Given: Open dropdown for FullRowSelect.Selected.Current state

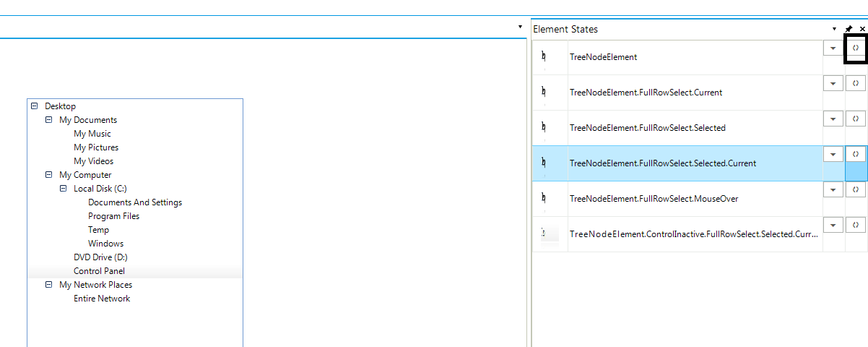Looking at the screenshot, I should [833, 153].
